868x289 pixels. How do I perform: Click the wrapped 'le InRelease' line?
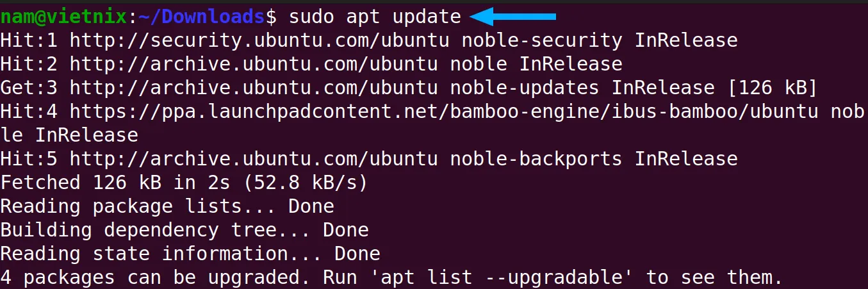click(69, 135)
